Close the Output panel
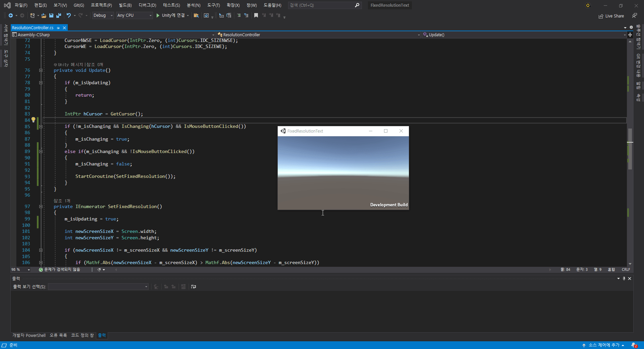 click(630, 279)
